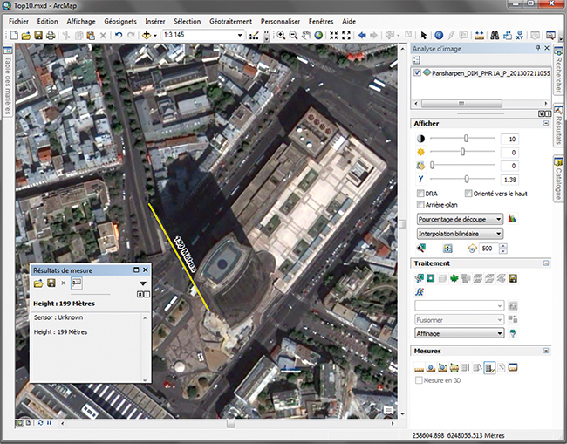This screenshot has width=567, height=444.
Task: Open Résultats de mesure options arrow
Action: 143,283
